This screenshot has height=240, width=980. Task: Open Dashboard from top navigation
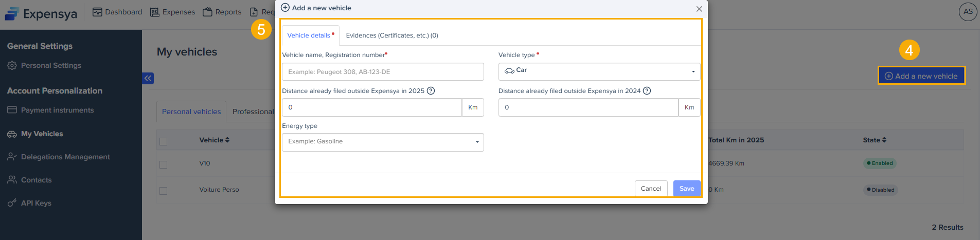pos(117,12)
